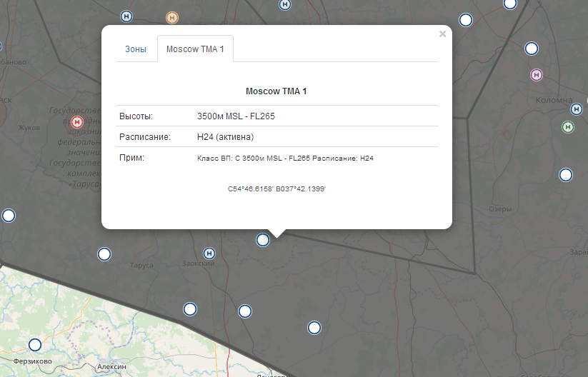Switch to the Зоны tab

[136, 49]
